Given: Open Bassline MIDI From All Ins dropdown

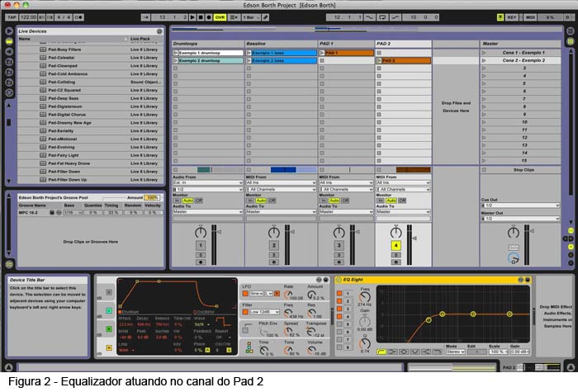Looking at the screenshot, I should tap(281, 182).
